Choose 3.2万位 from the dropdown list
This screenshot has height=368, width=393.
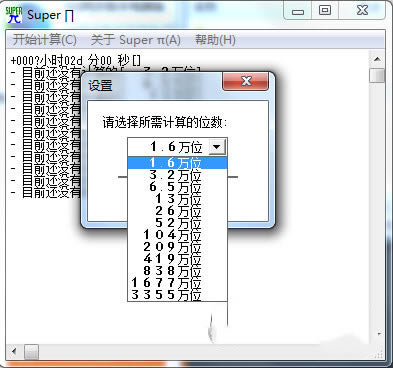[x=177, y=175]
